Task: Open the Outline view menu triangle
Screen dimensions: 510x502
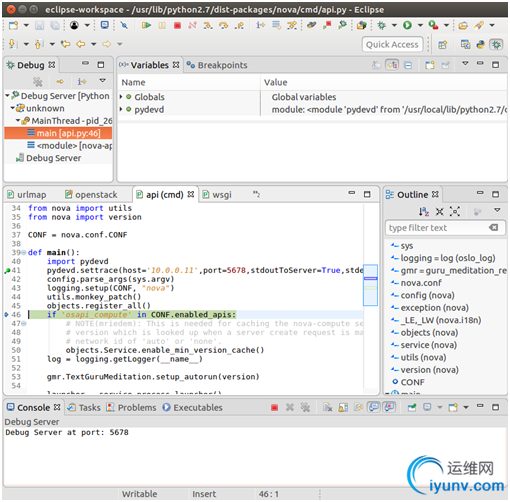Action: click(x=497, y=210)
